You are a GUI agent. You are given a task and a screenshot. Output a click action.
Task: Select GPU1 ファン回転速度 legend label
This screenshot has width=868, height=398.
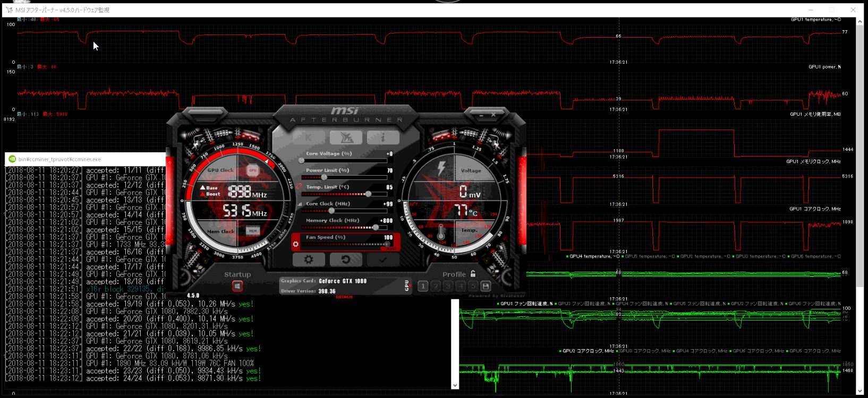click(524, 304)
